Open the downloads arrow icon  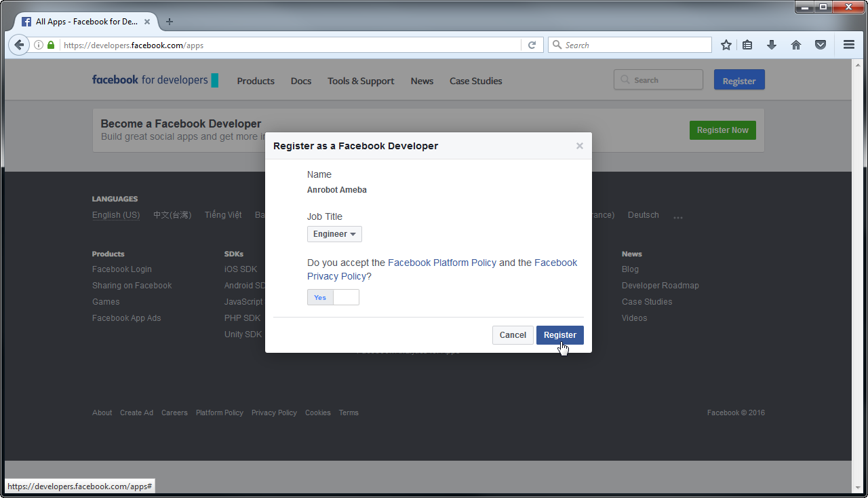tap(772, 45)
